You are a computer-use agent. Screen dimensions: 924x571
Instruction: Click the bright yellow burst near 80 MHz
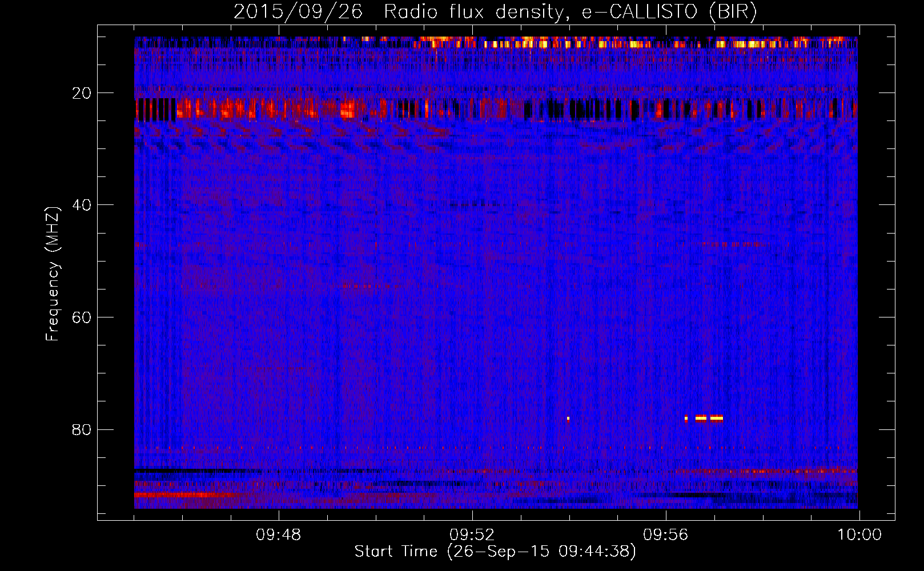pyautogui.click(x=709, y=418)
